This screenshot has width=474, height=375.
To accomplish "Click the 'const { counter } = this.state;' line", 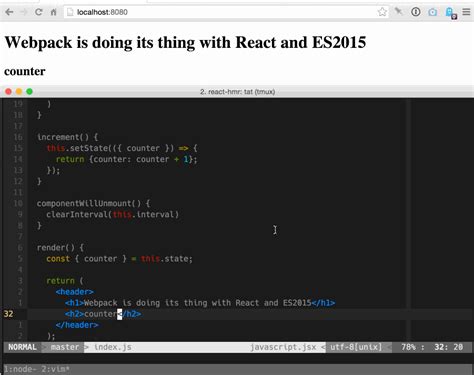I will (x=119, y=259).
